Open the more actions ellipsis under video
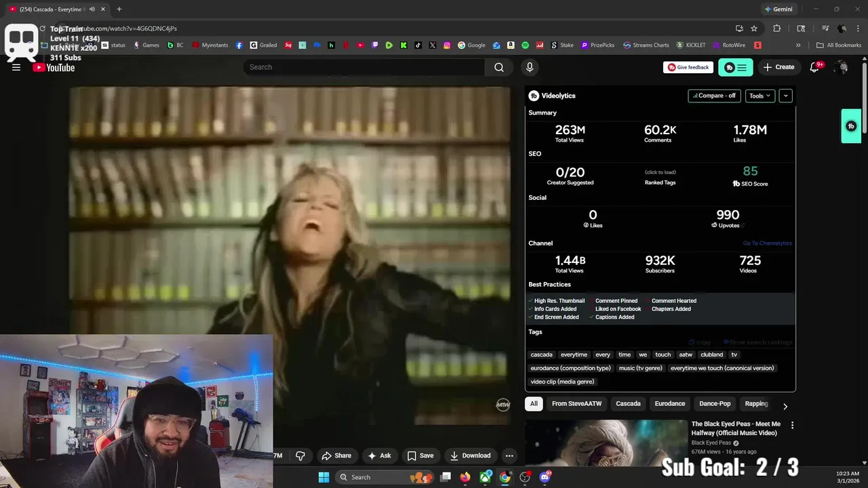868x488 pixels. tap(509, 455)
